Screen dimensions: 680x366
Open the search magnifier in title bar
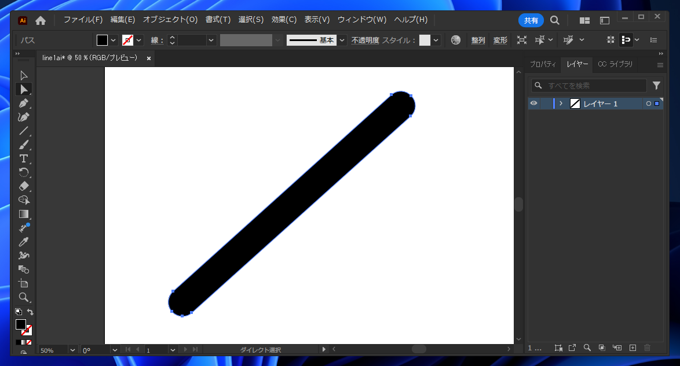click(x=554, y=20)
